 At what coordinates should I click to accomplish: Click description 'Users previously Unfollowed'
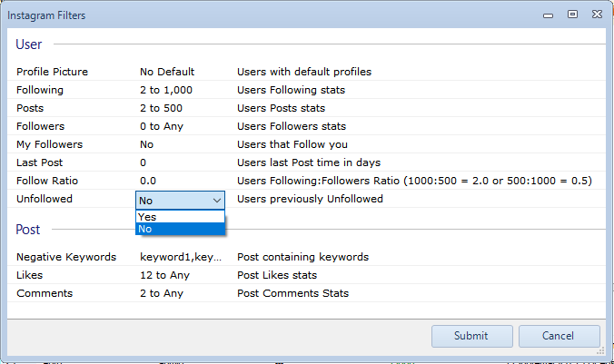click(x=310, y=199)
